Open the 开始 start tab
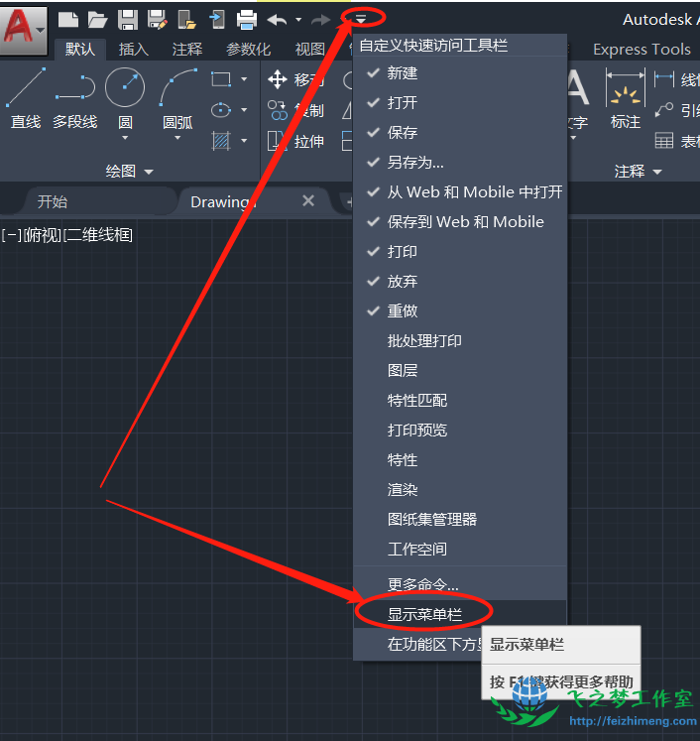The image size is (700, 741). pyautogui.click(x=53, y=201)
